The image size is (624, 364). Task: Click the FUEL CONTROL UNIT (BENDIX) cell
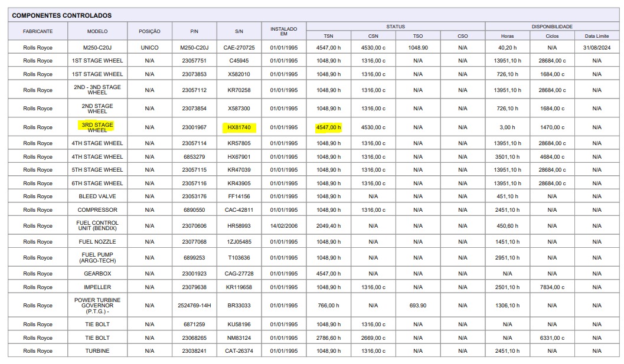click(97, 225)
